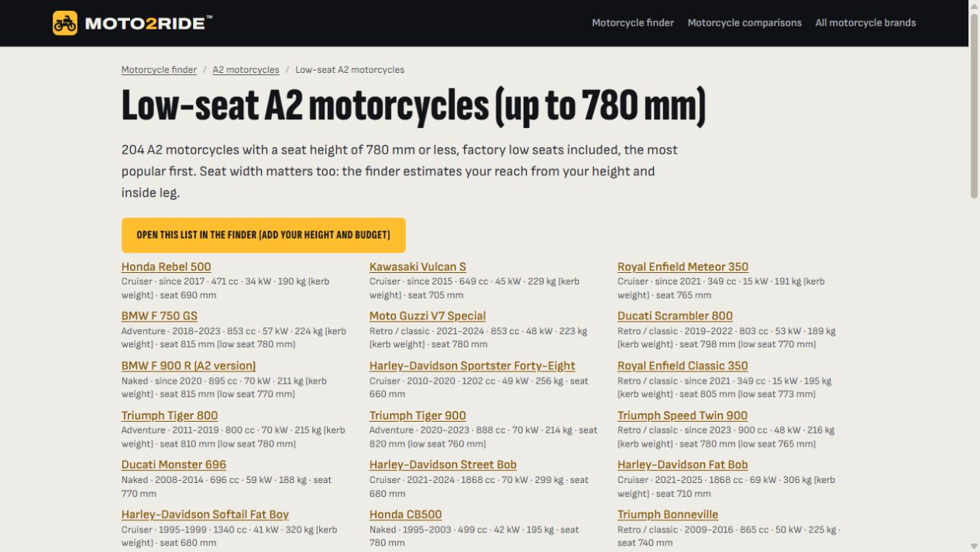
Task: Open Harley-Davidson Sportster Forty-Eight link
Action: [472, 366]
